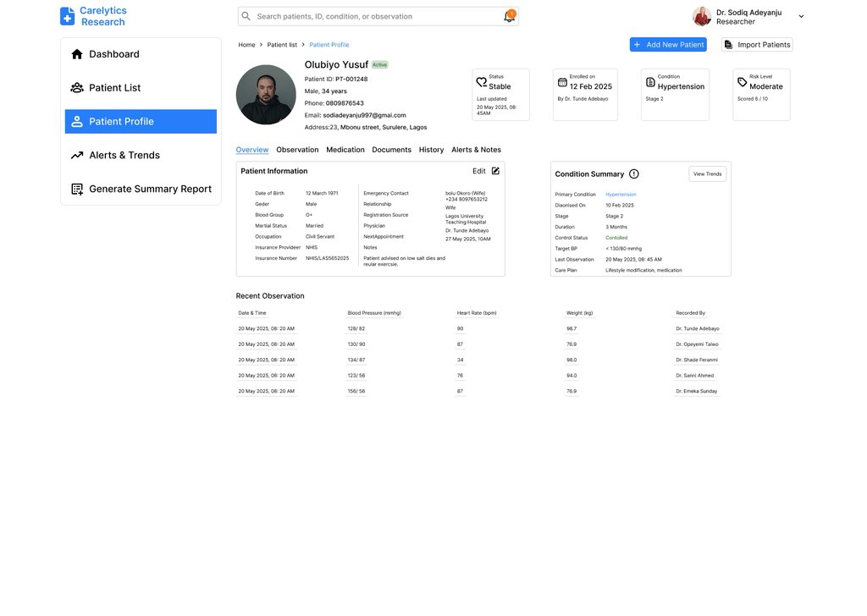
Task: Switch to the Documents tab
Action: click(391, 150)
